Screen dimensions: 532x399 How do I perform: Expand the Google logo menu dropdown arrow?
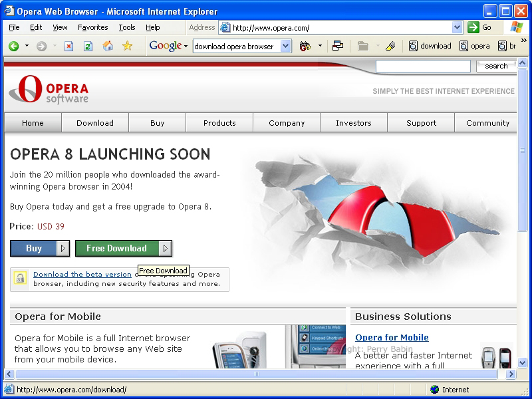tap(186, 46)
